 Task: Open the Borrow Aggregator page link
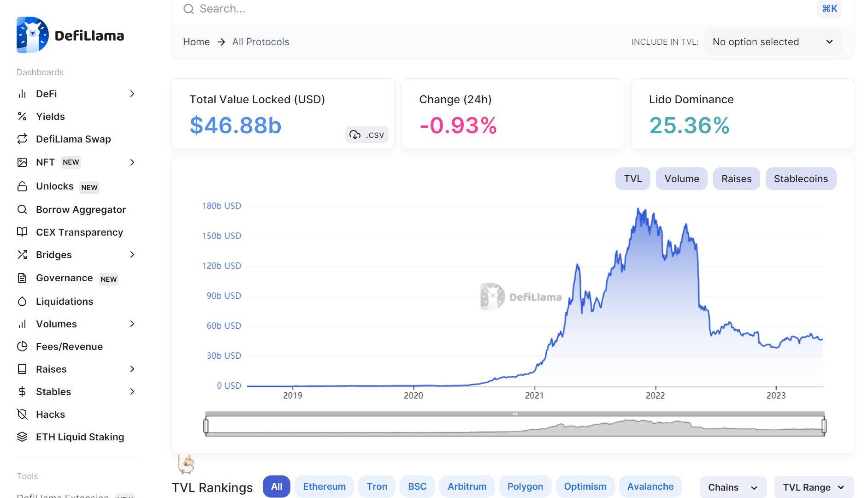coord(81,210)
